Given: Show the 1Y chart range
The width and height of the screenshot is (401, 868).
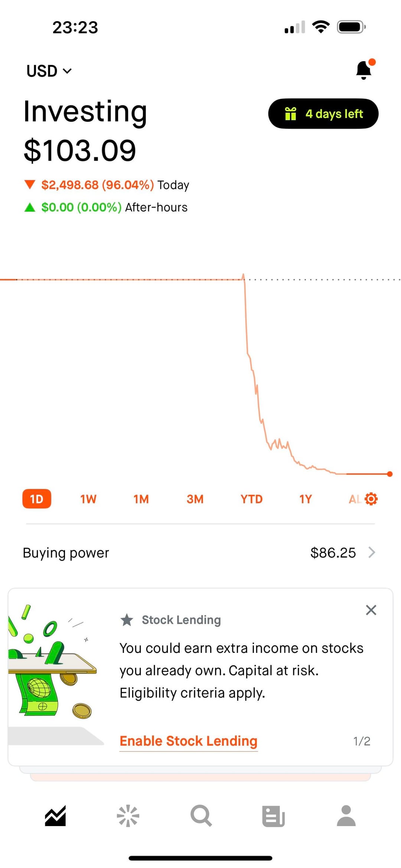Looking at the screenshot, I should pyautogui.click(x=306, y=499).
